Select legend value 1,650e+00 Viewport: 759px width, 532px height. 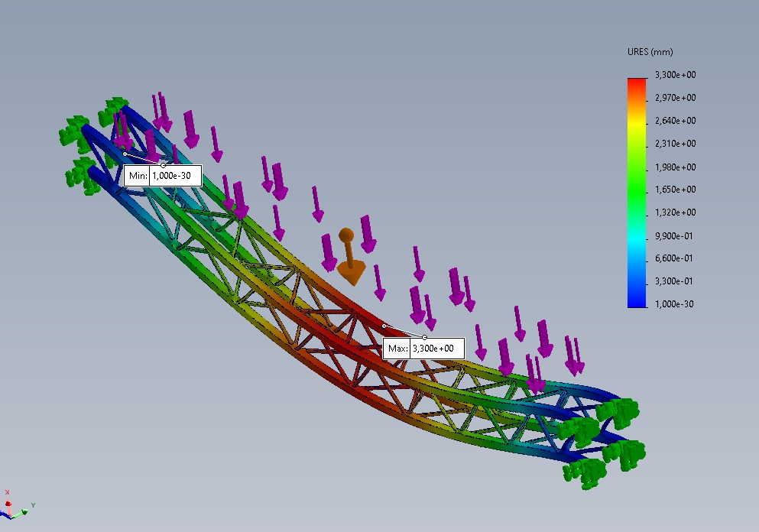tap(675, 190)
